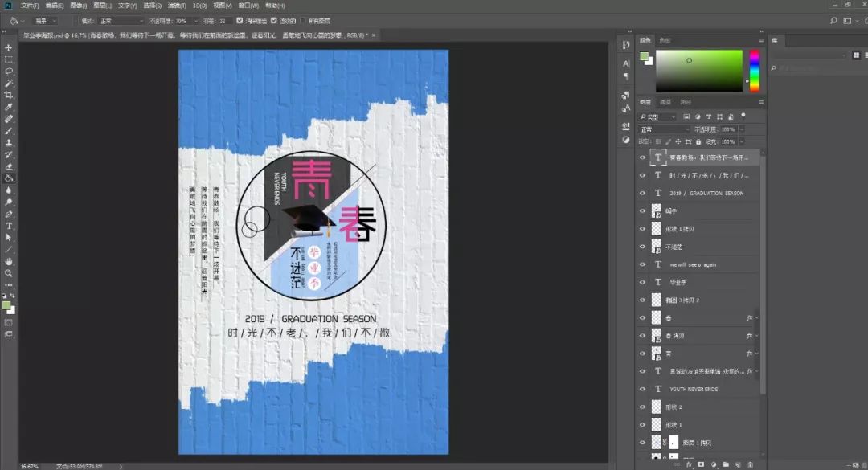The width and height of the screenshot is (868, 470).
Task: Open the 图层(L) menu
Action: pyautogui.click(x=102, y=6)
